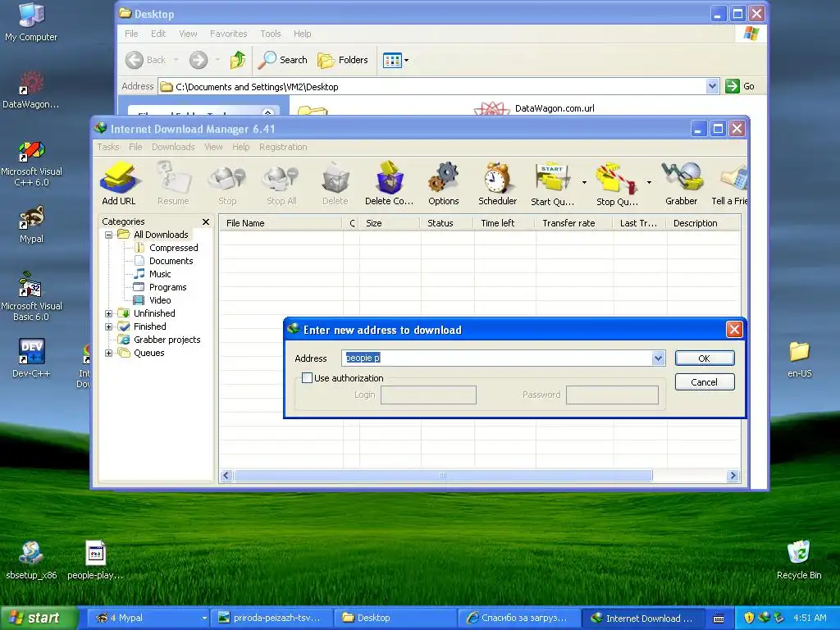This screenshot has height=630, width=840.
Task: Click the Explorer address path field
Action: click(432, 86)
